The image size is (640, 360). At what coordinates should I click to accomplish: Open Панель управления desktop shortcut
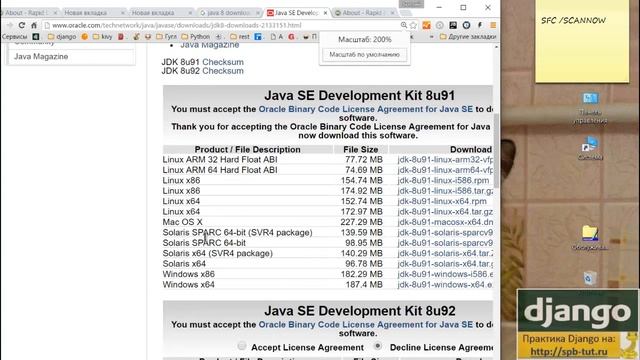point(590,109)
